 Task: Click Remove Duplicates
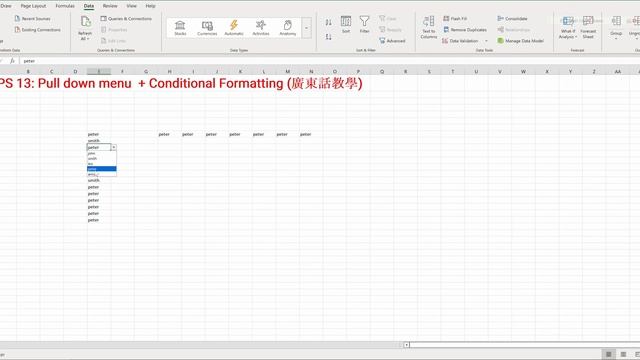tap(465, 30)
